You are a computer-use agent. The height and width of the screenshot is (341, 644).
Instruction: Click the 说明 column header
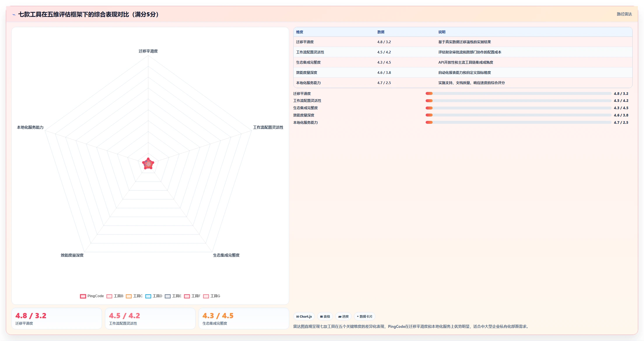[442, 32]
